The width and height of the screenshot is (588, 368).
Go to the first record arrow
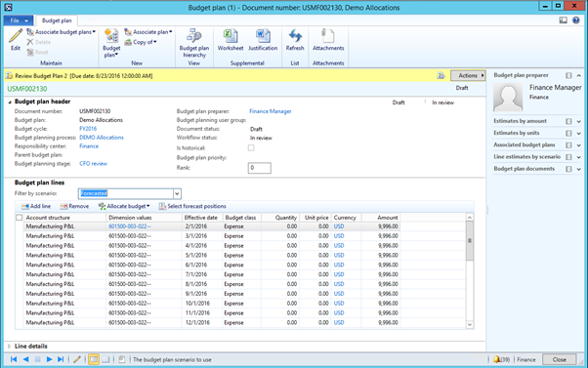14,359
